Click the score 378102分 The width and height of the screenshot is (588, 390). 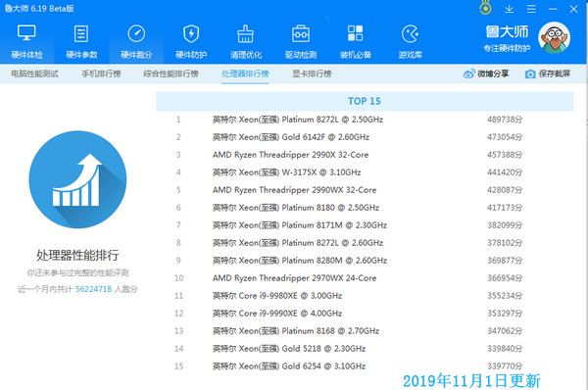pos(505,243)
